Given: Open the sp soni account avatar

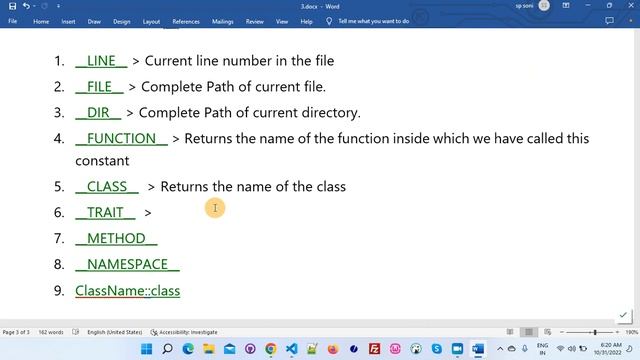Looking at the screenshot, I should pyautogui.click(x=544, y=6).
